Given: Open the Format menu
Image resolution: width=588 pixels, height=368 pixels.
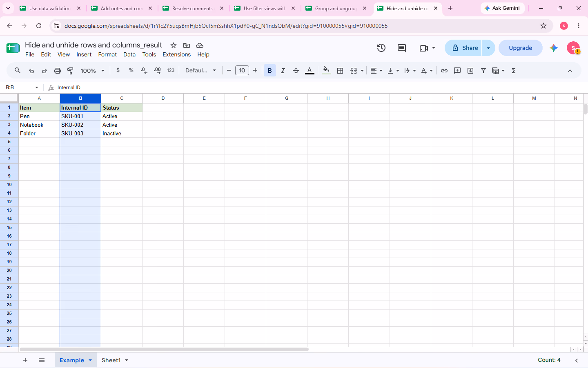Looking at the screenshot, I should tap(107, 54).
